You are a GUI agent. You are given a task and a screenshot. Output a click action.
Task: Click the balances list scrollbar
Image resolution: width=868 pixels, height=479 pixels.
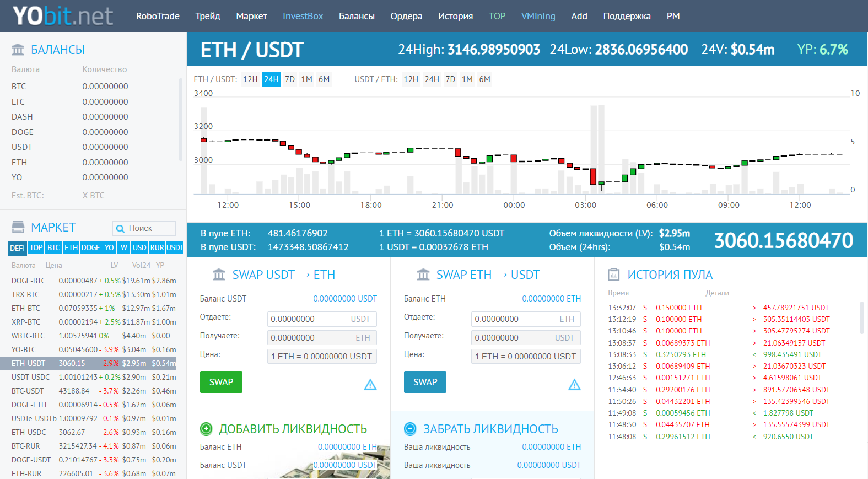181,120
